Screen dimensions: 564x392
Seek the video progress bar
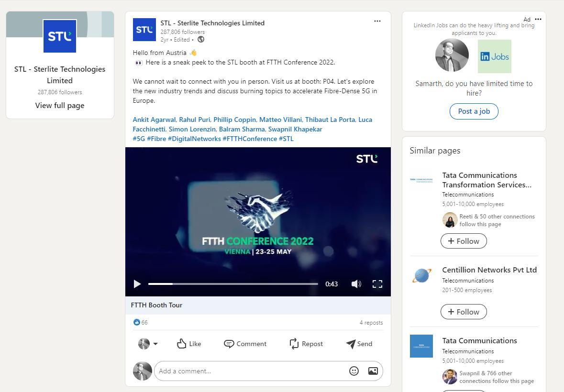coord(233,284)
